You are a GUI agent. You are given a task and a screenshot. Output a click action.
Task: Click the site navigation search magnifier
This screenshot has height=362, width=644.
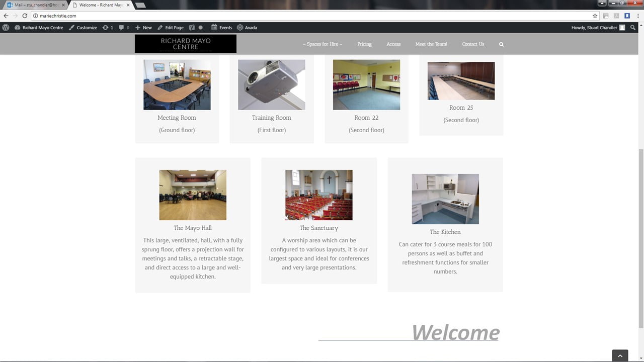(501, 44)
